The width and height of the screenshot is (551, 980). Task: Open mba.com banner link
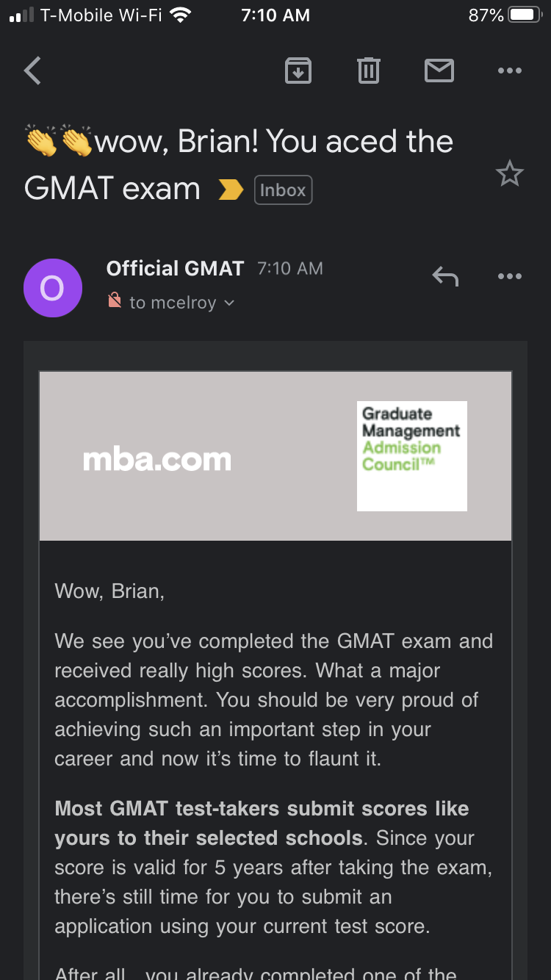click(x=157, y=460)
